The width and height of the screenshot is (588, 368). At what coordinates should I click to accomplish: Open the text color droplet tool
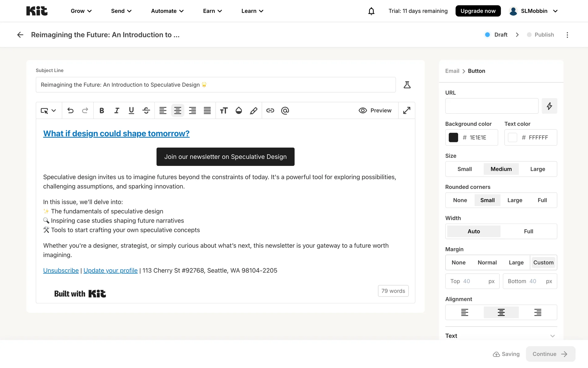[239, 110]
